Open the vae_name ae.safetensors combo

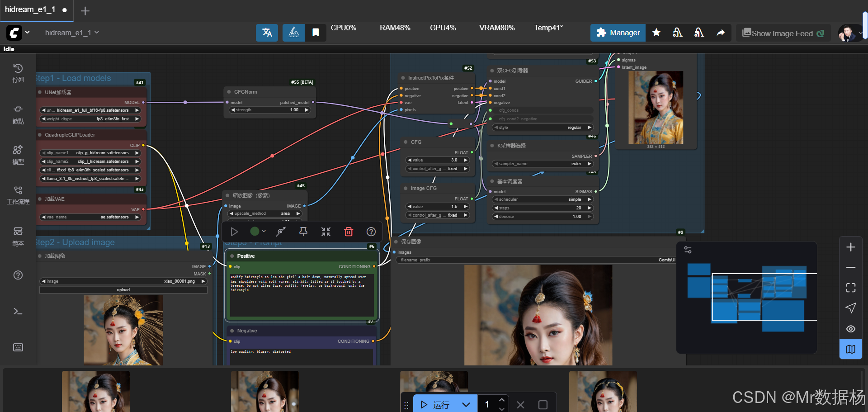tap(90, 217)
